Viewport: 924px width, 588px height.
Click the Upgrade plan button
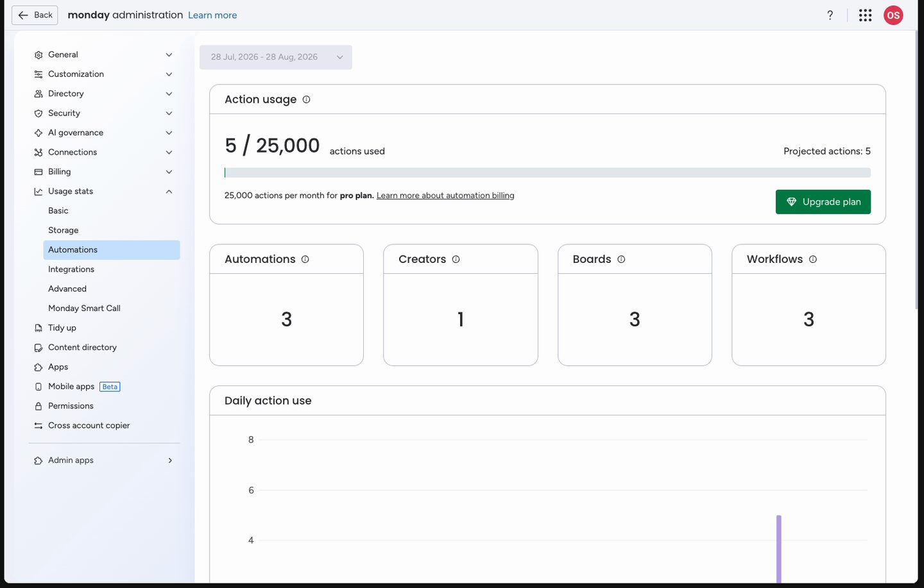tap(823, 202)
